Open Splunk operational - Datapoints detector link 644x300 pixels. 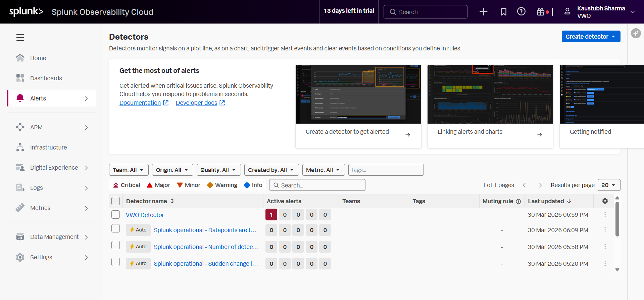pos(205,230)
